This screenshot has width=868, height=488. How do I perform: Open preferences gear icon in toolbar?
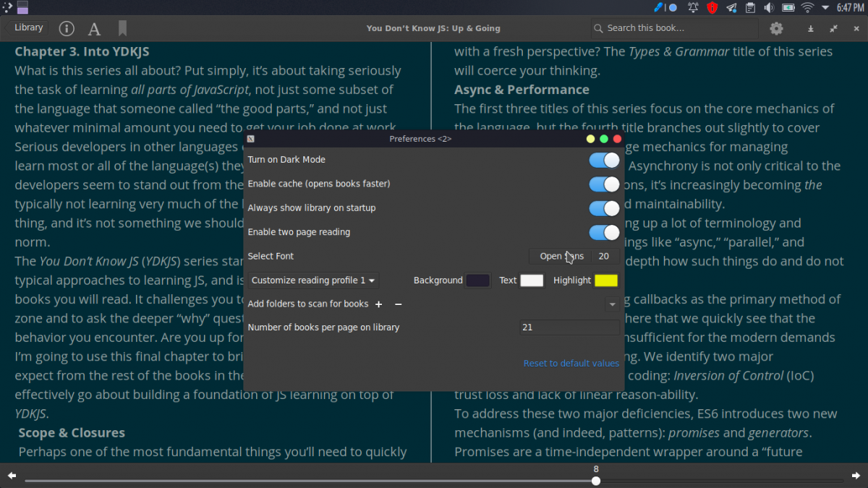(x=776, y=28)
